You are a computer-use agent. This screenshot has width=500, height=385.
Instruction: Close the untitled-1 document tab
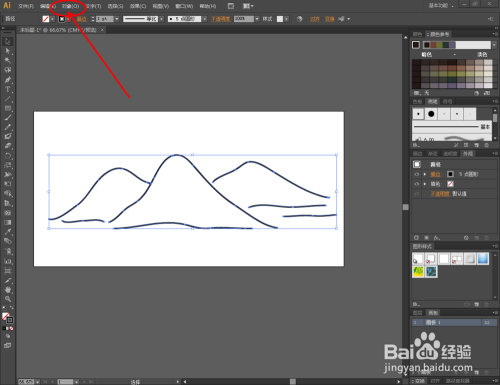pyautogui.click(x=102, y=30)
